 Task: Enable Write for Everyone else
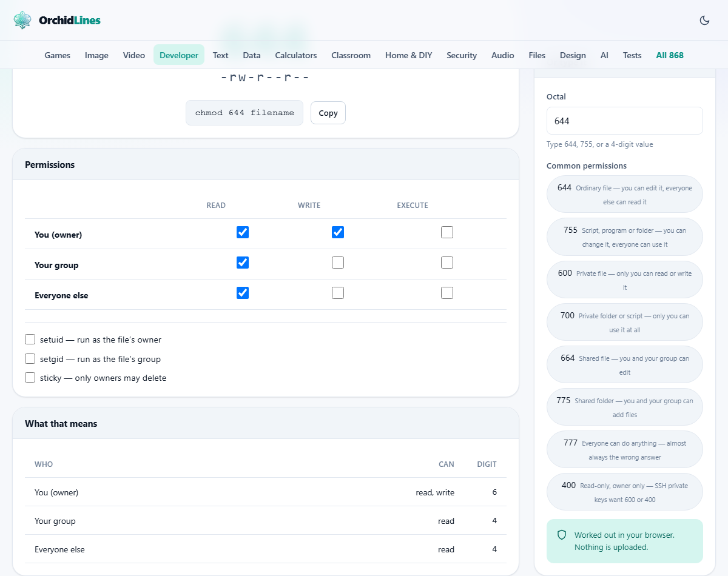pyautogui.click(x=338, y=293)
